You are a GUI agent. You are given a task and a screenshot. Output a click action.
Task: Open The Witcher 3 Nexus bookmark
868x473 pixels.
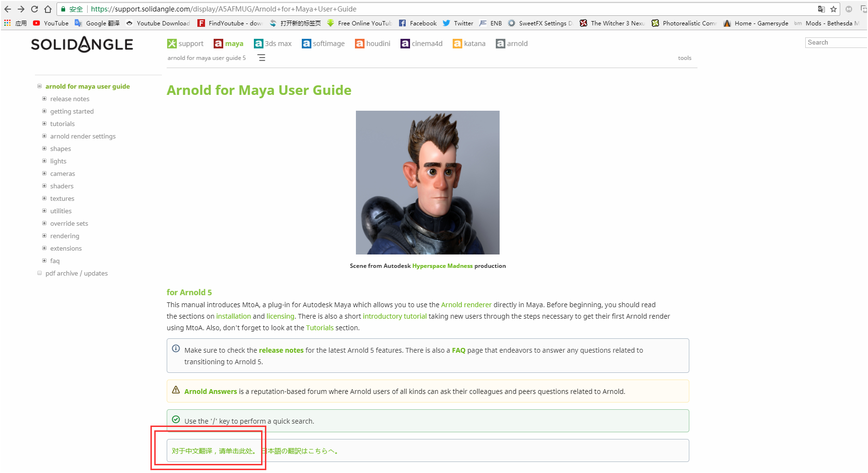[612, 23]
